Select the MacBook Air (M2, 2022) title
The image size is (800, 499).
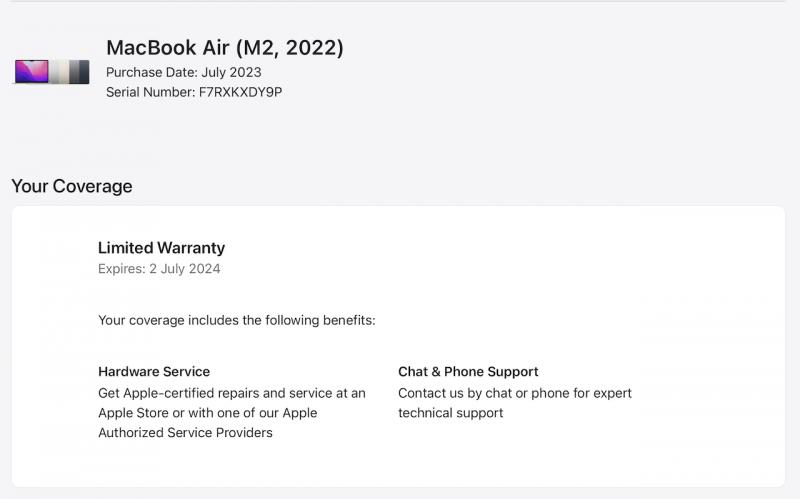click(x=224, y=47)
